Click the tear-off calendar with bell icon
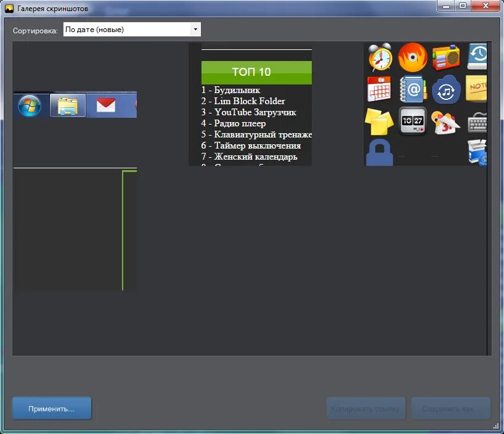Viewport: 504px width, 434px height. [x=445, y=122]
